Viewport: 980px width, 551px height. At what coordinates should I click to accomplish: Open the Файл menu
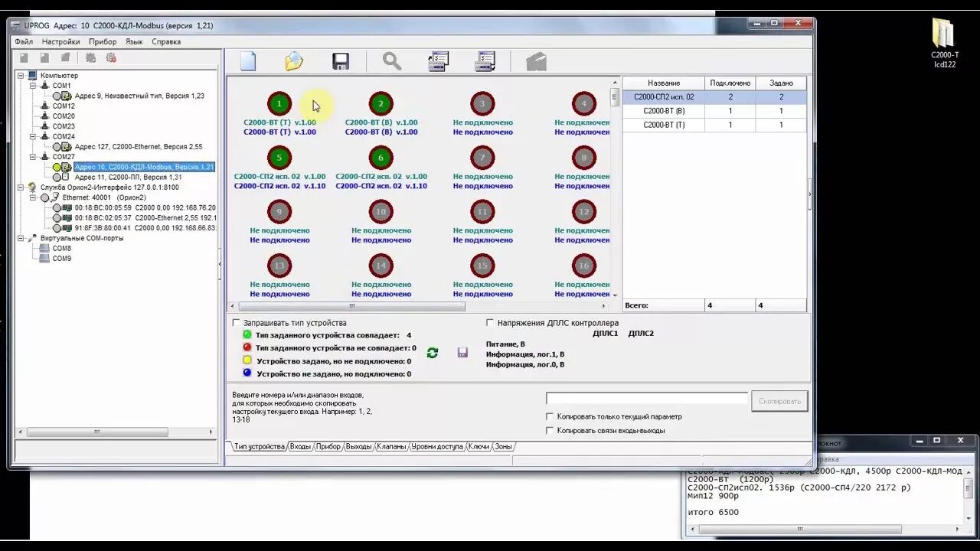tap(24, 41)
